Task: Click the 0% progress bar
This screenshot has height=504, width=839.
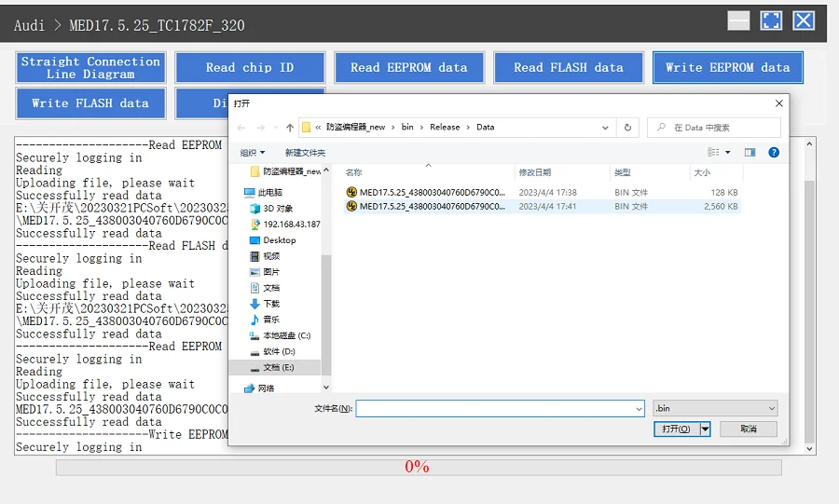Action: 419,467
